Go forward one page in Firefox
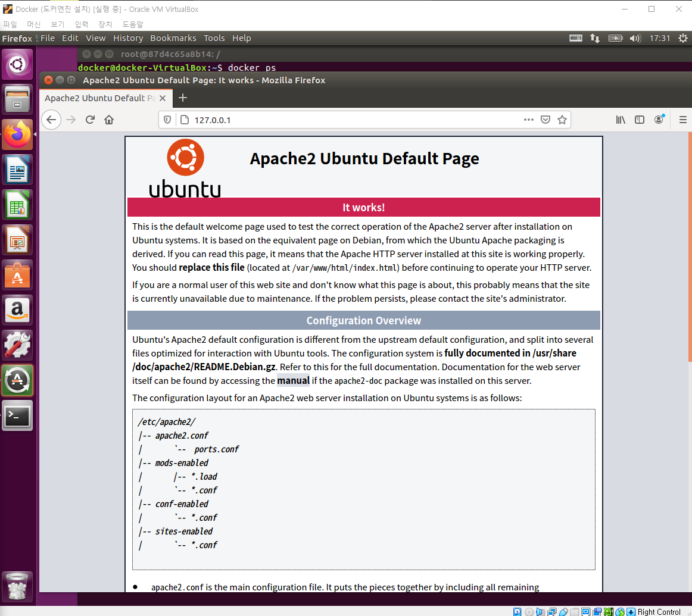This screenshot has height=616, width=692. [x=71, y=120]
